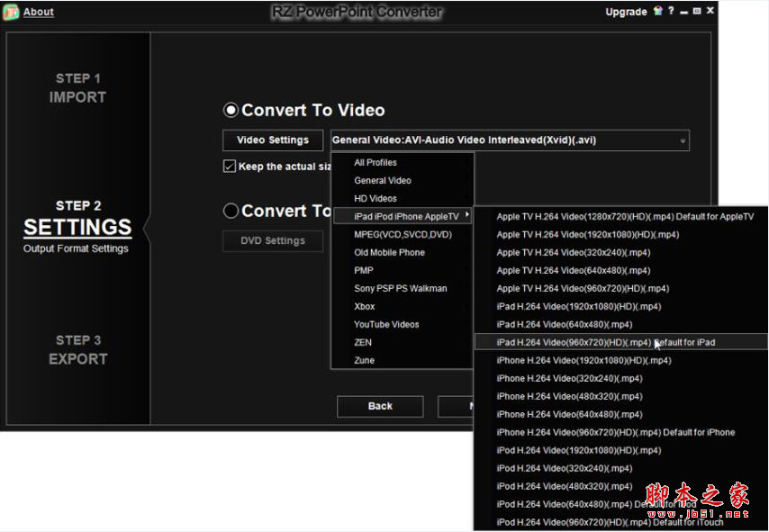Image resolution: width=769 pixels, height=532 pixels.
Task: Close the RZ PowerPoint Converter window
Action: [x=710, y=10]
